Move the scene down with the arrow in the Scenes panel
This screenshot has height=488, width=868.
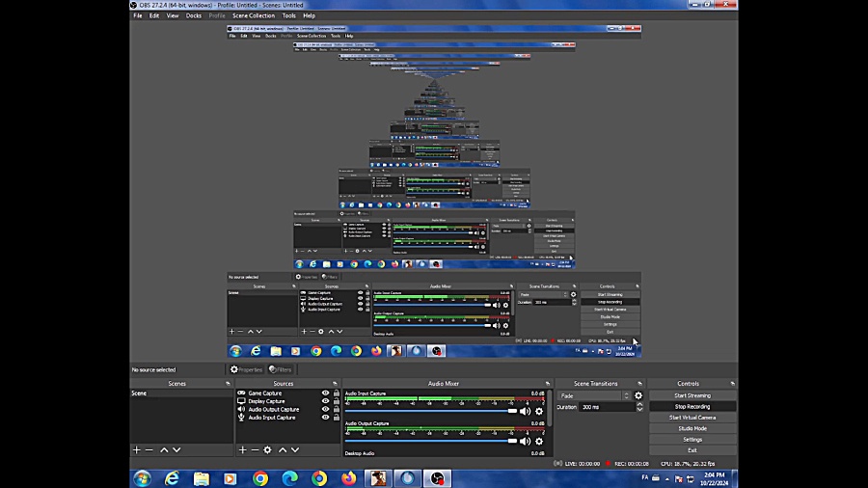click(176, 449)
